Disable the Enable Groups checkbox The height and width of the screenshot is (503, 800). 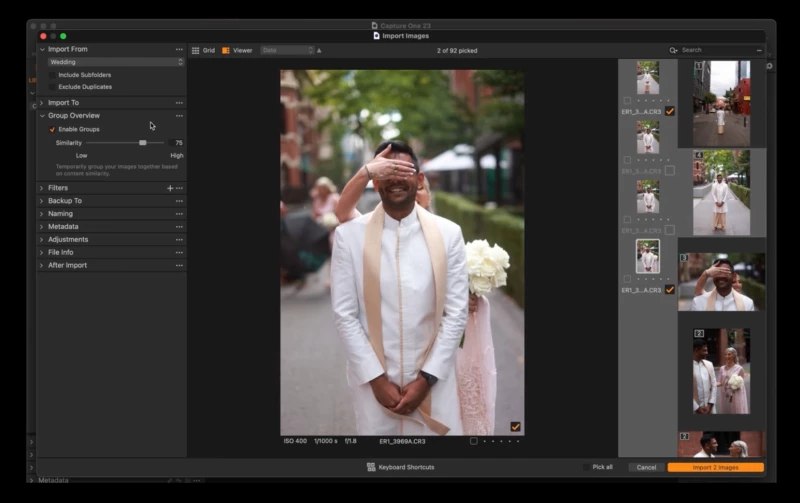52,129
